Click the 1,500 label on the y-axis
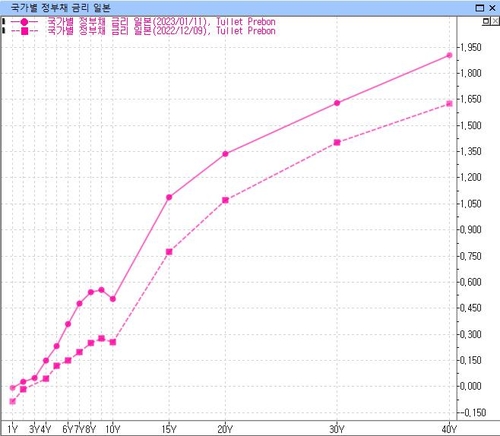This screenshot has width=500, height=436. 471,126
